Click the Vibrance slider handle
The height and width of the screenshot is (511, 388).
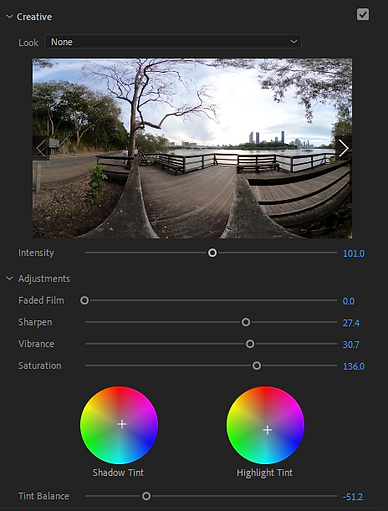tap(250, 344)
